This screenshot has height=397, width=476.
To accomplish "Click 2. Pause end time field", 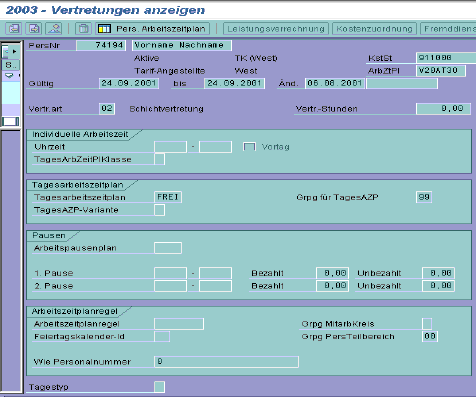I will [215, 286].
